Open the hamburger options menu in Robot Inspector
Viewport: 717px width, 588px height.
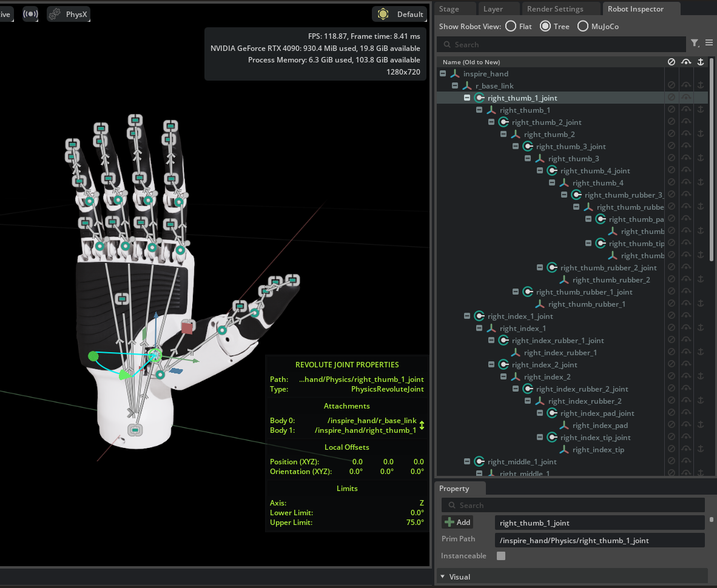click(709, 42)
